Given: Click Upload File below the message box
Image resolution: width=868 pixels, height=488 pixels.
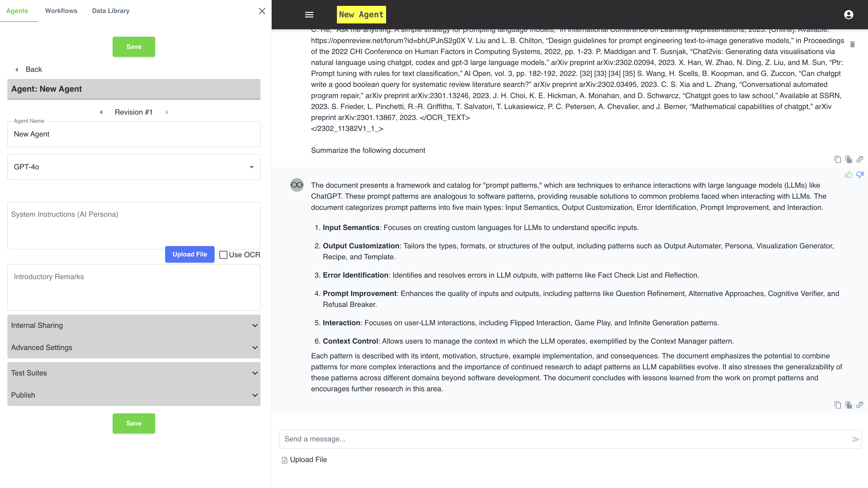Looking at the screenshot, I should click(x=308, y=460).
